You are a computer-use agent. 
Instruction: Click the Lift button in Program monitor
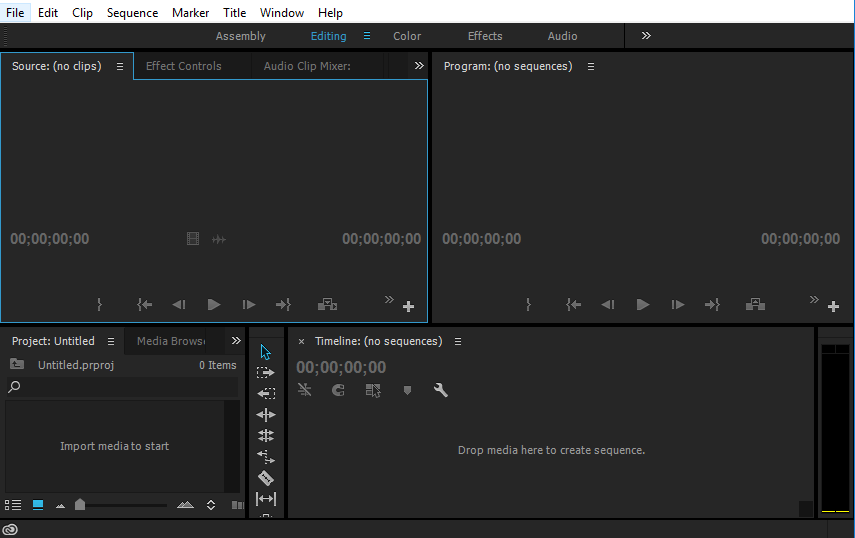coord(755,304)
